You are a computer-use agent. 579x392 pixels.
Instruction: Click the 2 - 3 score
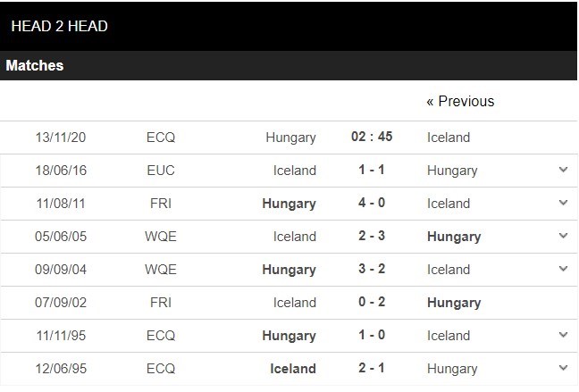tap(372, 236)
